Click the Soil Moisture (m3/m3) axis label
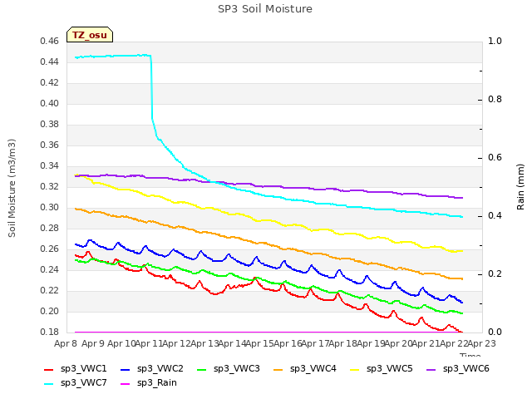The width and height of the screenshot is (532, 399). (12, 188)
